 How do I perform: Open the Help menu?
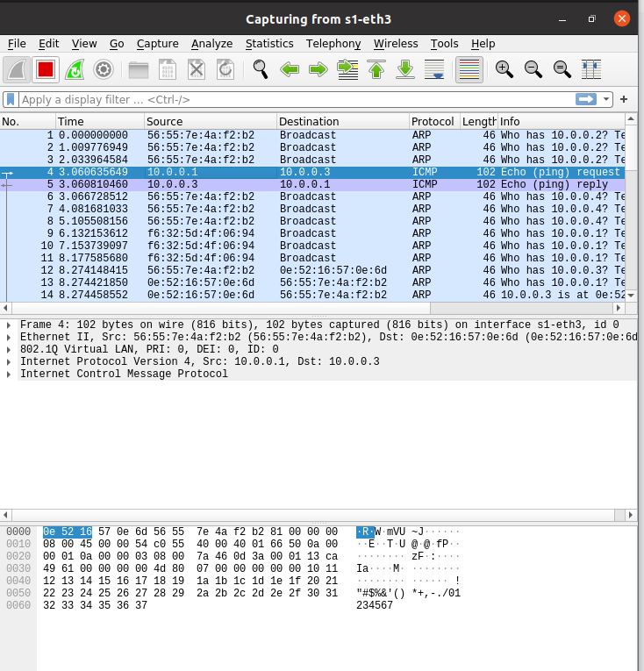coord(483,44)
